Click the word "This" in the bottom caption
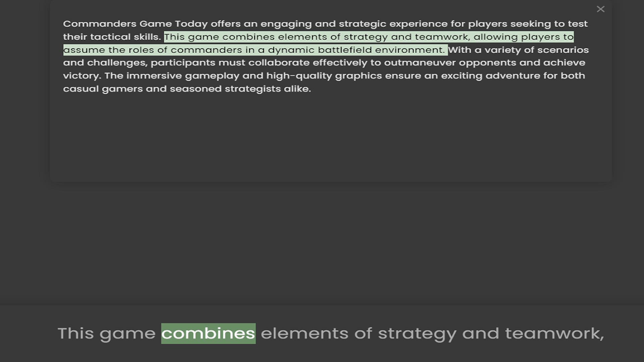The height and width of the screenshot is (362, 644). coord(75,334)
